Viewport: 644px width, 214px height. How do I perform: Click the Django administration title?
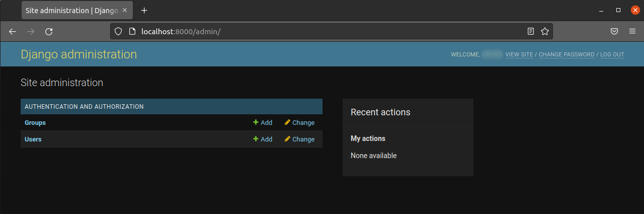pyautogui.click(x=78, y=54)
